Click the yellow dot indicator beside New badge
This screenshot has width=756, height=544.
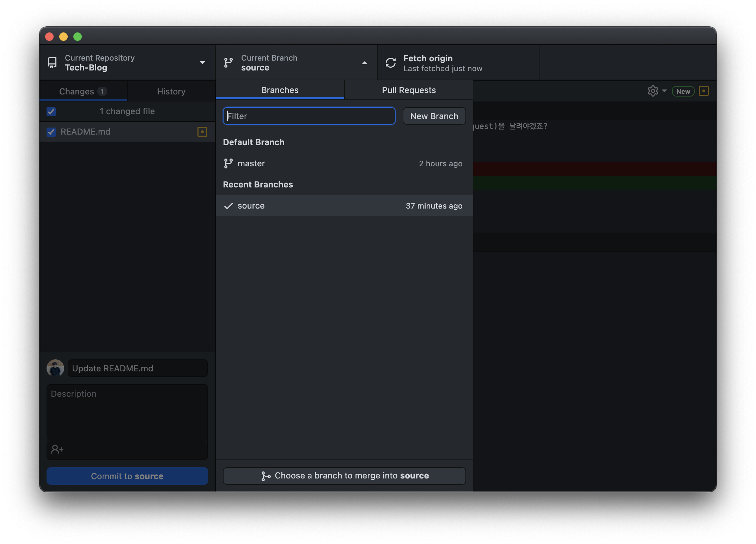(x=704, y=91)
